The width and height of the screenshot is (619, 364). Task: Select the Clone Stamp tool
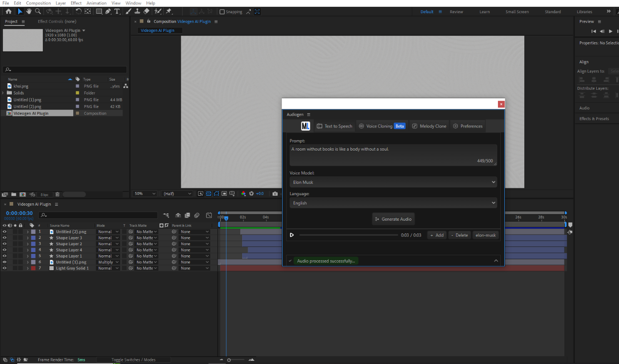(137, 11)
